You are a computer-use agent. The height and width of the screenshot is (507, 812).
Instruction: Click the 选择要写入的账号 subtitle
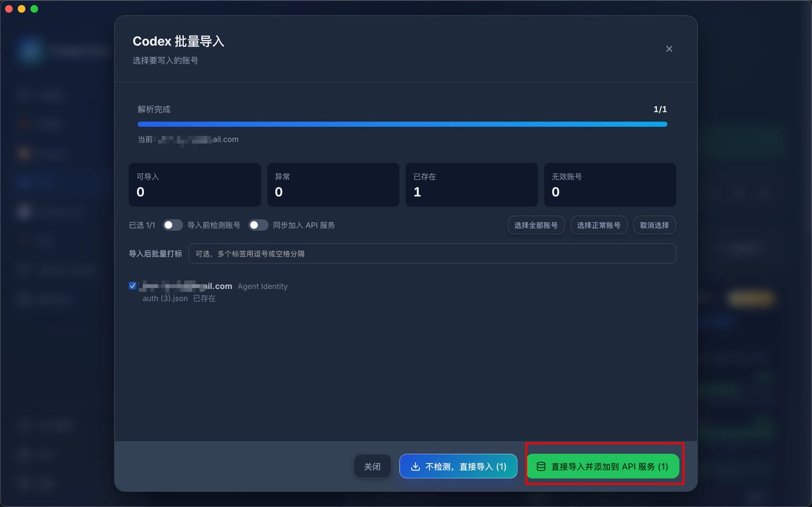pos(165,60)
